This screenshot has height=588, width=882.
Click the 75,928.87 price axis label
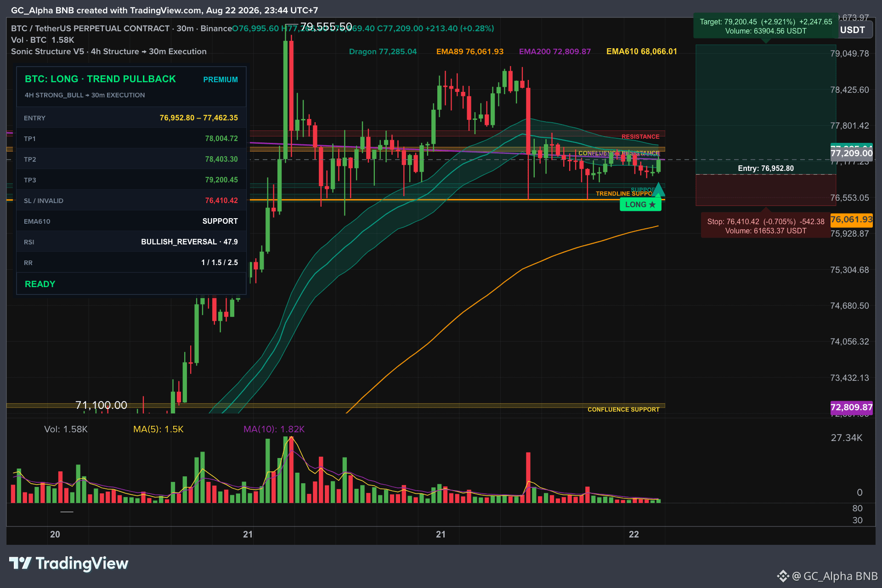tap(849, 234)
